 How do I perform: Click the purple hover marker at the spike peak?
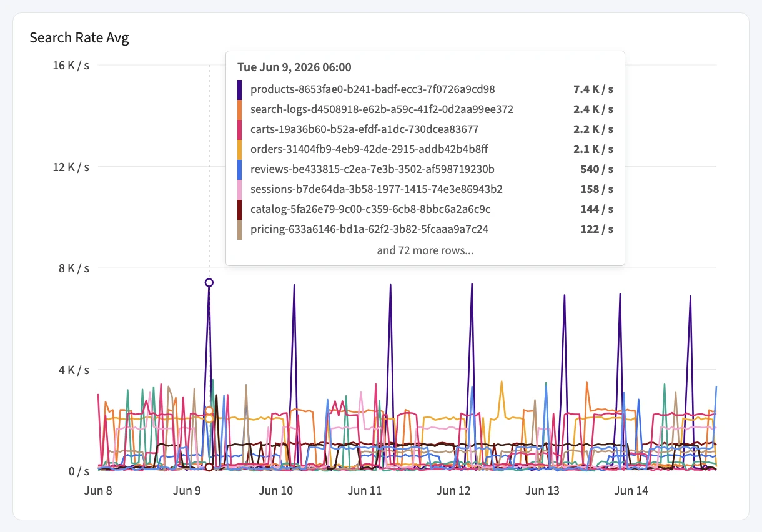click(x=209, y=282)
